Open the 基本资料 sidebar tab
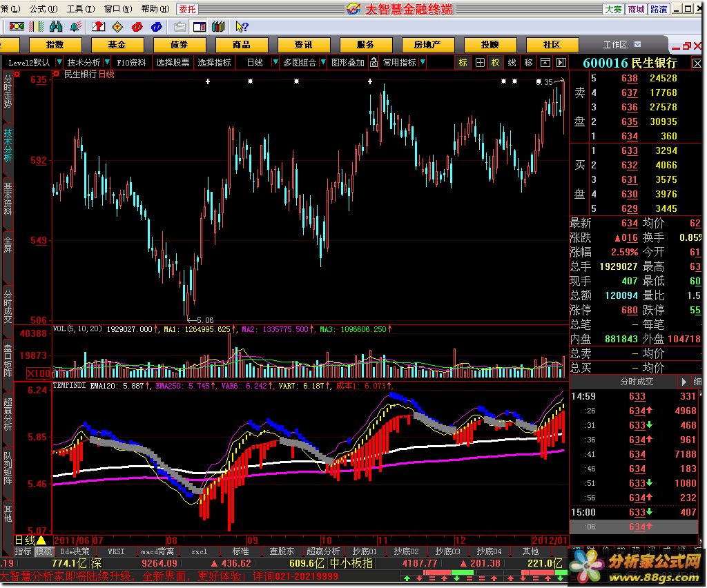The height and width of the screenshot is (588, 707). coord(8,199)
